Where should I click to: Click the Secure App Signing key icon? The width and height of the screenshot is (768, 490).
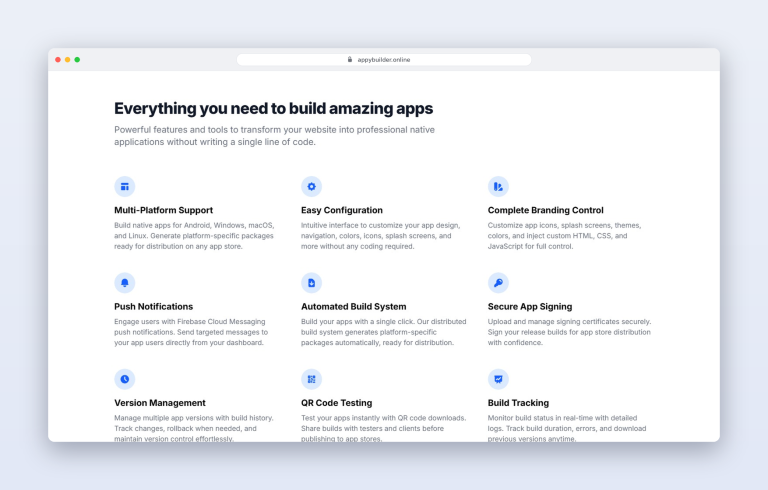click(x=498, y=283)
